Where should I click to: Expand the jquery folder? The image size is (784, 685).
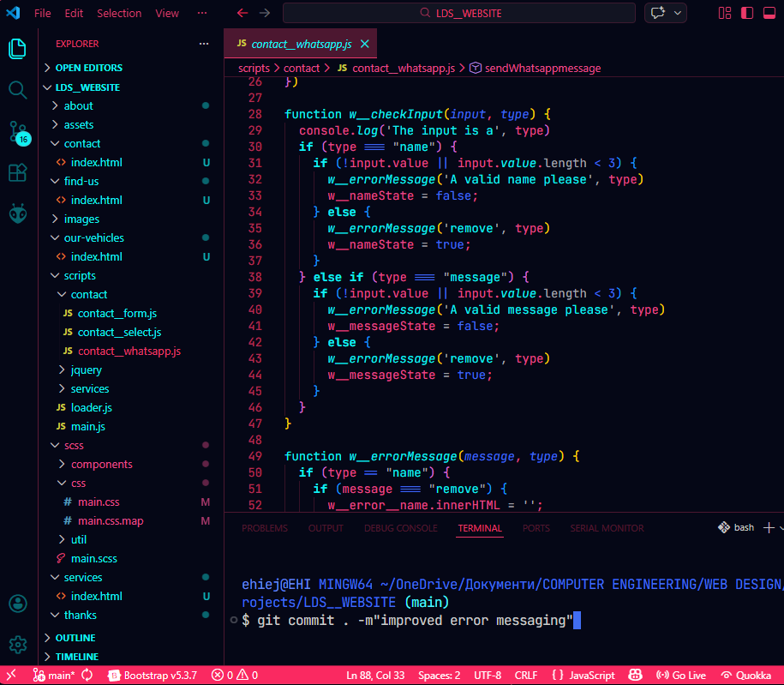(86, 370)
